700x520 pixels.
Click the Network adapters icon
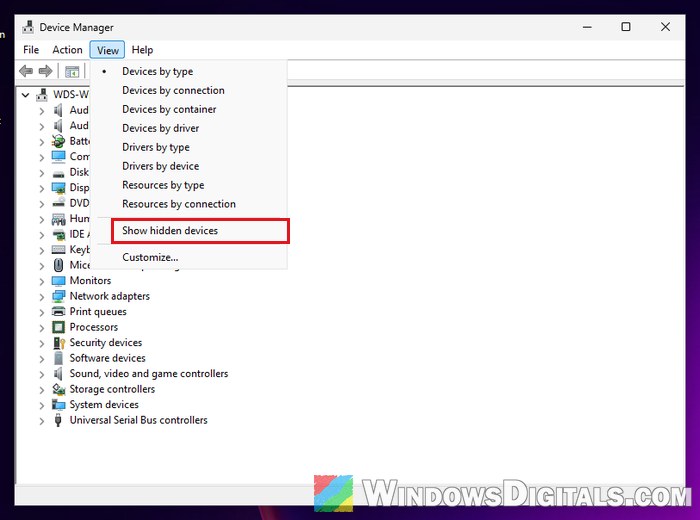(58, 296)
